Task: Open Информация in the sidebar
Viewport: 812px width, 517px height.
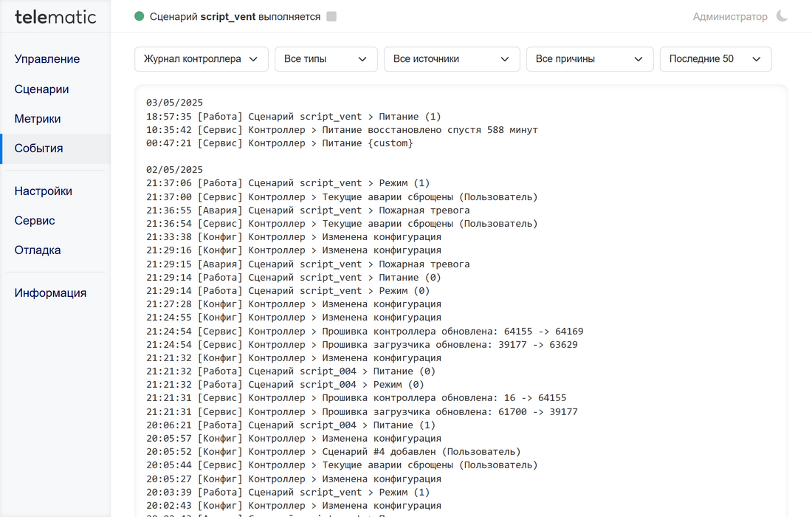Action: tap(50, 293)
